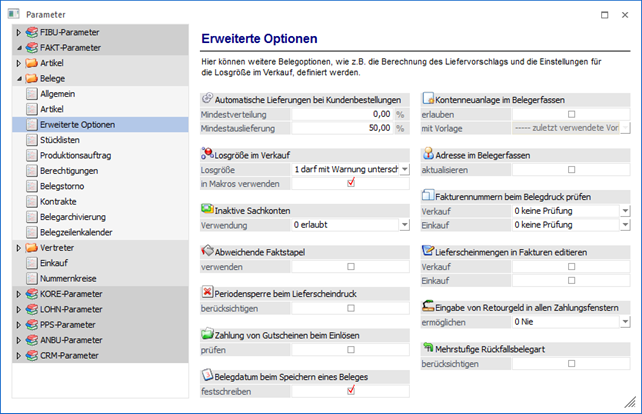
Task: Disable the 'in Makros verwenden' checkbox
Action: pyautogui.click(x=350, y=184)
